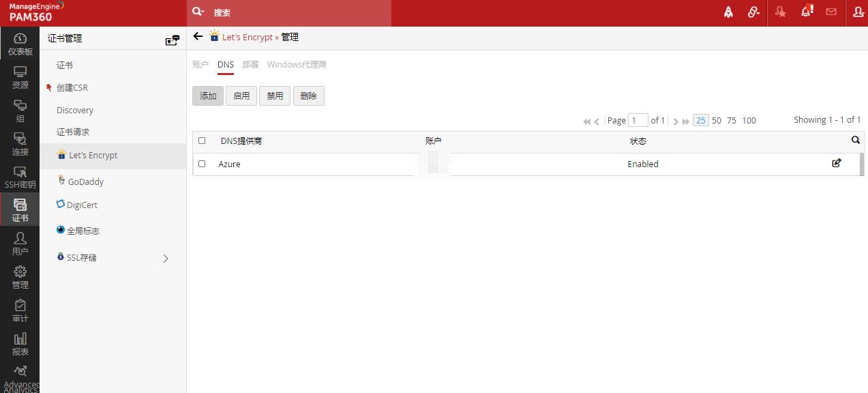Open the Certificates (证书) sidebar icon
Viewport: 868px width, 393px height.
pos(20,210)
